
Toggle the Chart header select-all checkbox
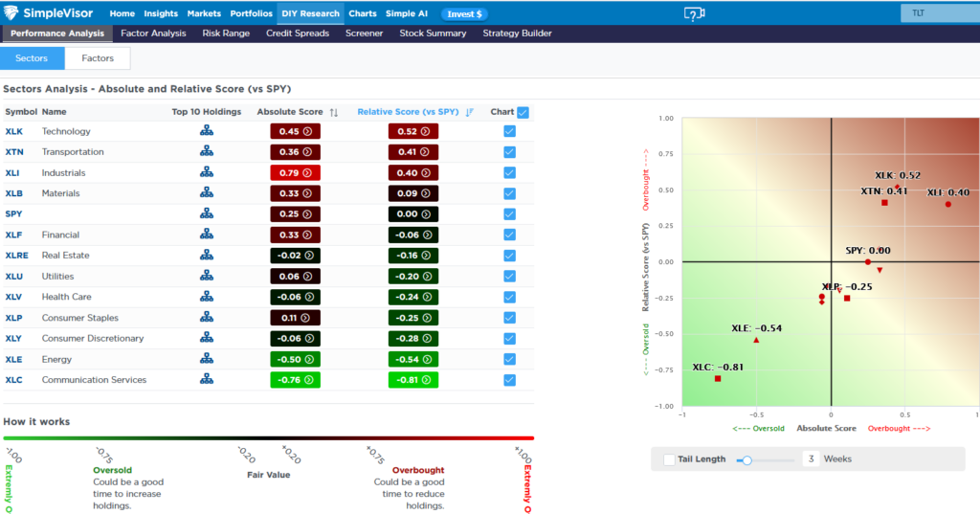point(523,113)
